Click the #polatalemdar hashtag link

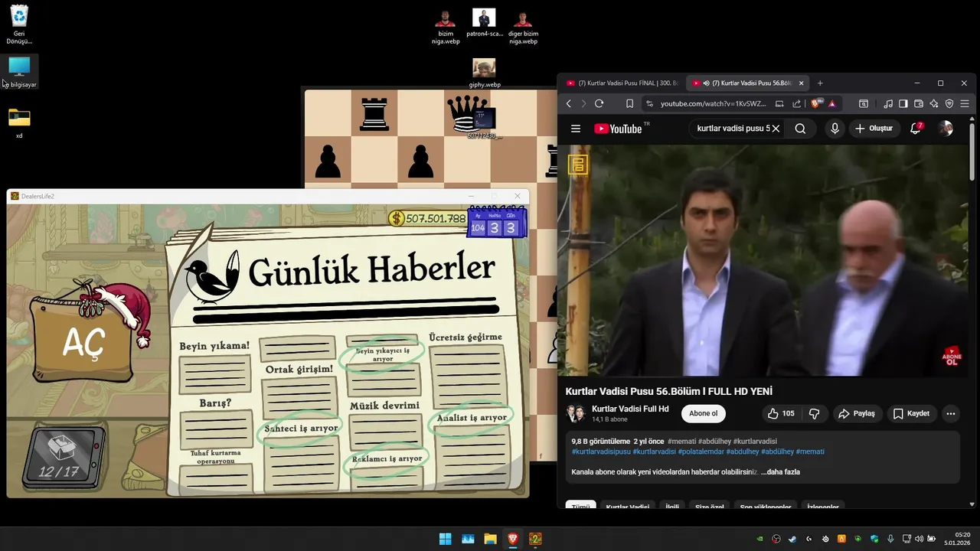point(701,452)
